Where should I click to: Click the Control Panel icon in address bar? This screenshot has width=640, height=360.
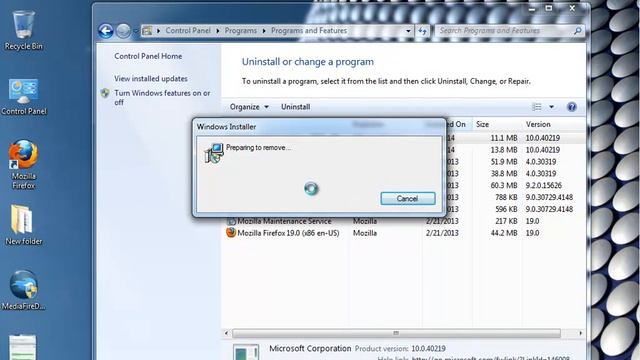pyautogui.click(x=147, y=31)
